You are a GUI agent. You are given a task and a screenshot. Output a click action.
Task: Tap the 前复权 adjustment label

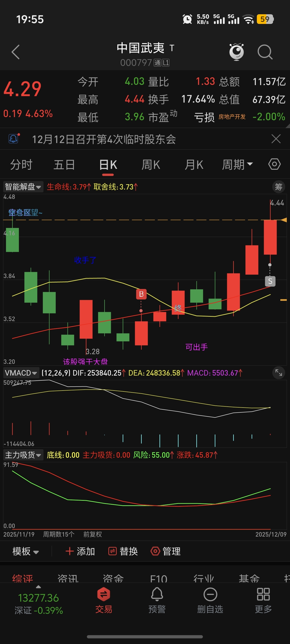point(93,534)
